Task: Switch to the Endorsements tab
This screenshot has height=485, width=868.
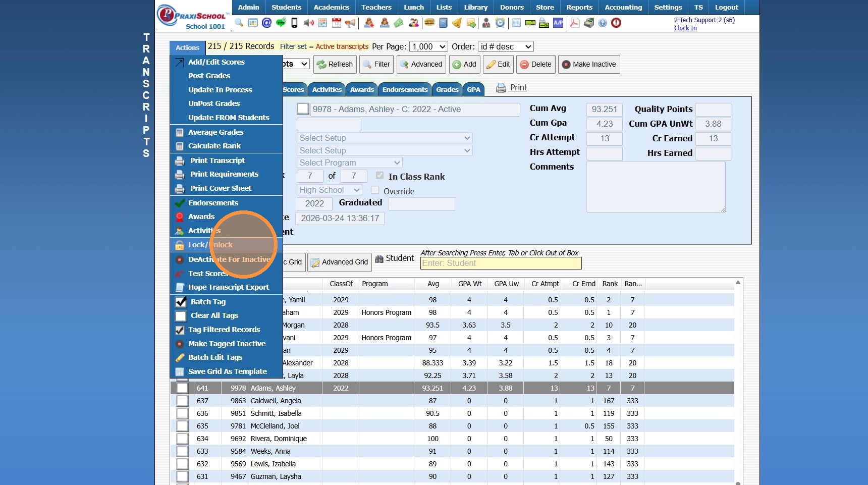Action: point(405,89)
